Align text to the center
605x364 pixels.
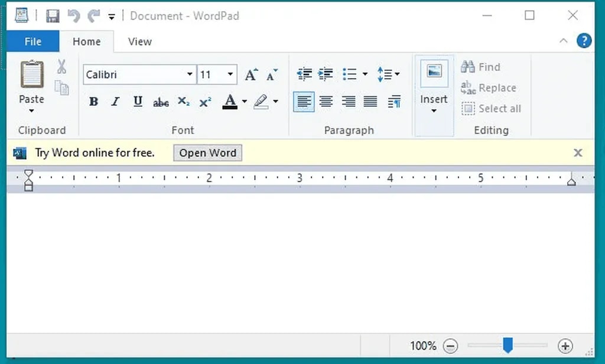[x=326, y=101]
